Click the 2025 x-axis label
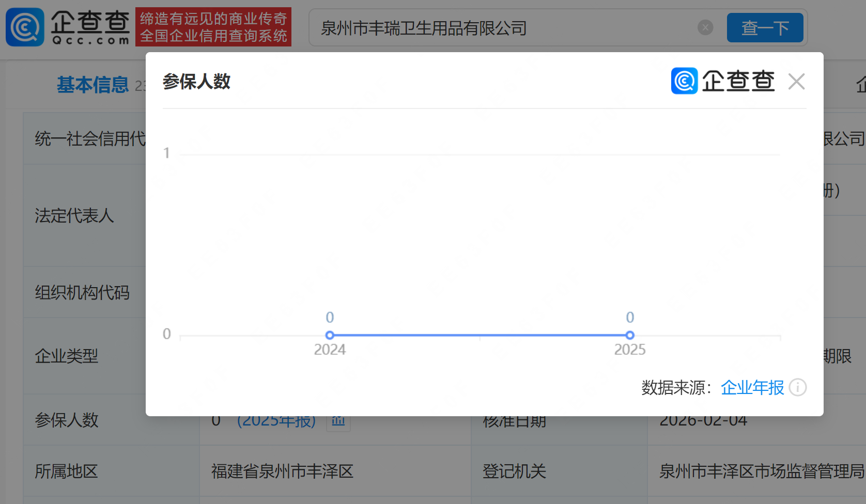This screenshot has width=866, height=504. tap(630, 350)
